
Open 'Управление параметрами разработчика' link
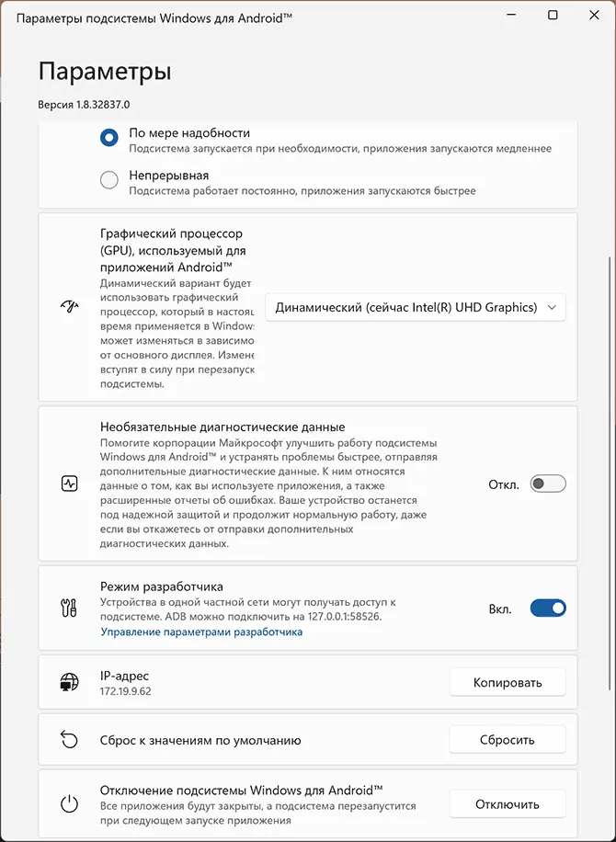click(200, 632)
